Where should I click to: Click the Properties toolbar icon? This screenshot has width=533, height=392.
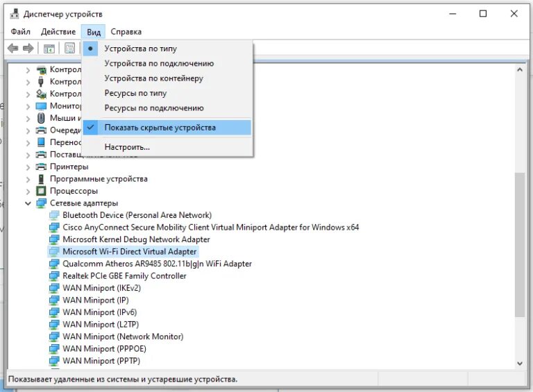tap(69, 49)
